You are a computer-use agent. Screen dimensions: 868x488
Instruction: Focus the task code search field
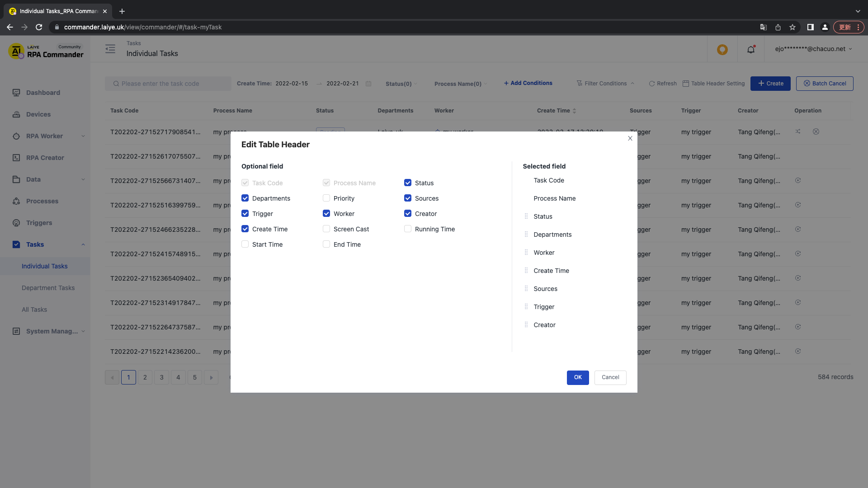(168, 84)
